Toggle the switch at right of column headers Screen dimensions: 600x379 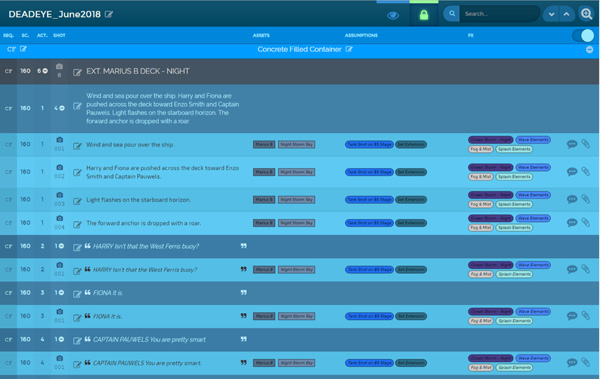583,36
